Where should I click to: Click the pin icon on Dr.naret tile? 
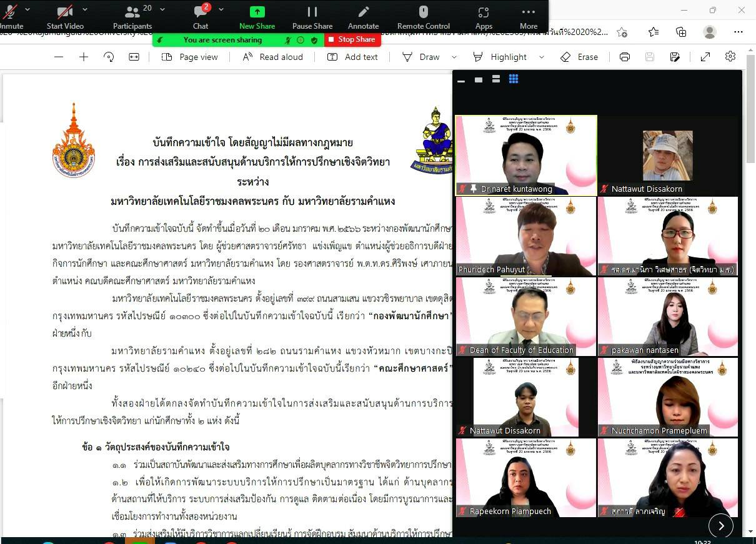point(475,189)
